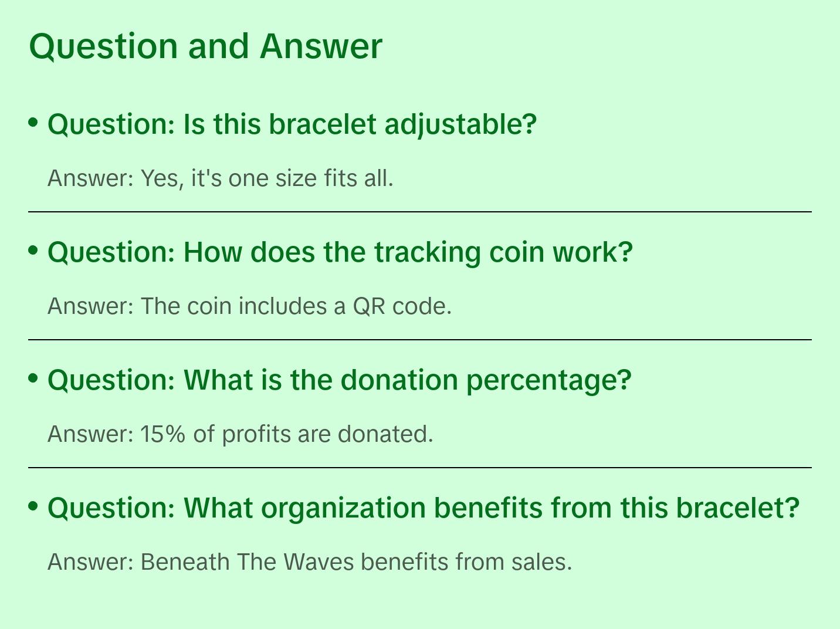Image resolution: width=840 pixels, height=629 pixels.
Task: Click the divider line below the first answer
Action: (419, 212)
